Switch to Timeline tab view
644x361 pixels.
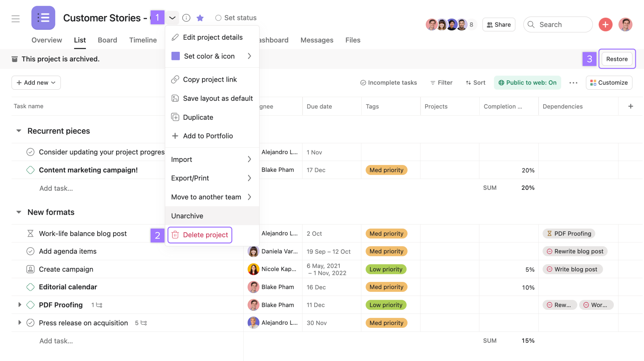tap(143, 40)
